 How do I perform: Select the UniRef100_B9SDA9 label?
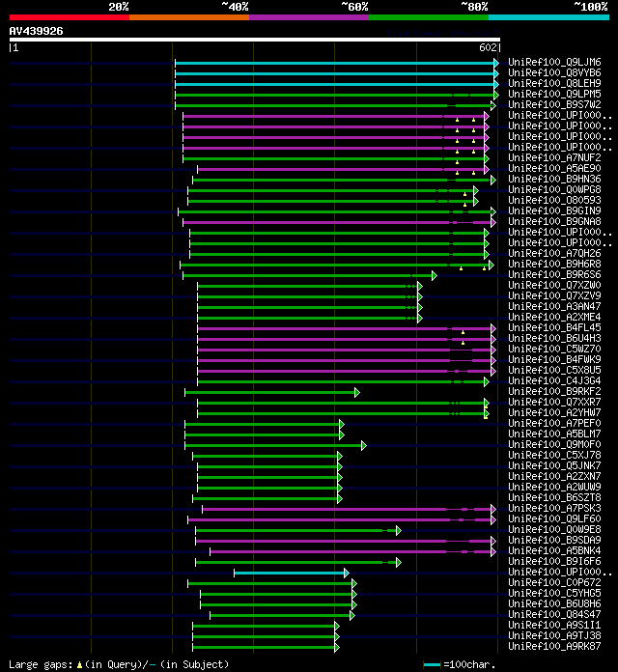pos(554,540)
